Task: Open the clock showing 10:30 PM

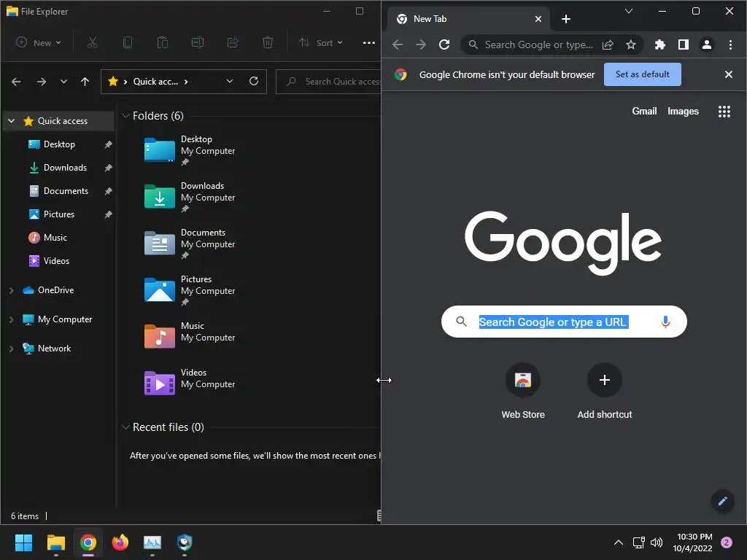Action: [693, 542]
